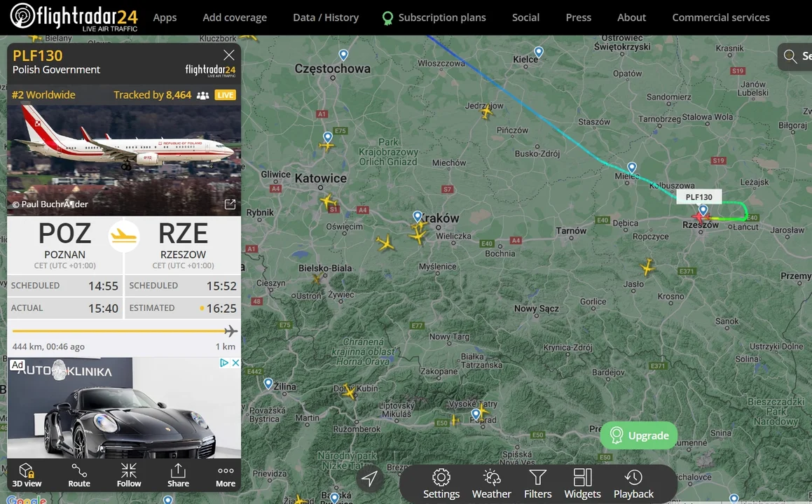Open the AdChoices info icon

(x=225, y=363)
